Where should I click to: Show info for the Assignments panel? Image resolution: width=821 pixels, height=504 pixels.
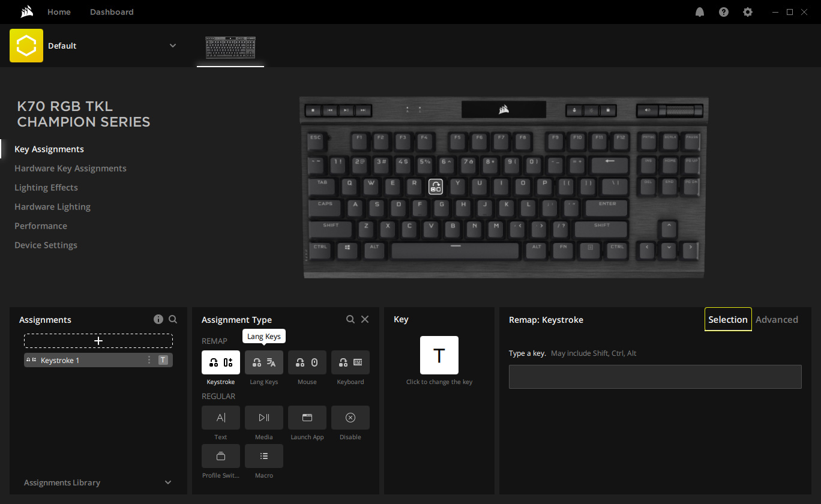tap(158, 319)
